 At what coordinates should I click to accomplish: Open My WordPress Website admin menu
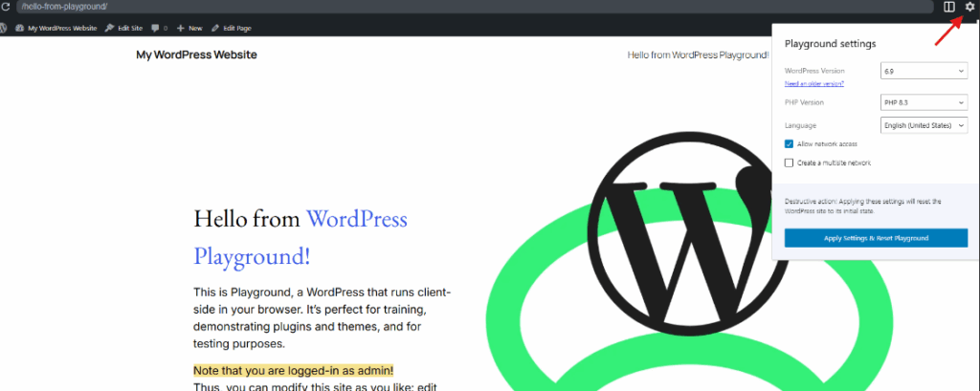click(x=56, y=28)
